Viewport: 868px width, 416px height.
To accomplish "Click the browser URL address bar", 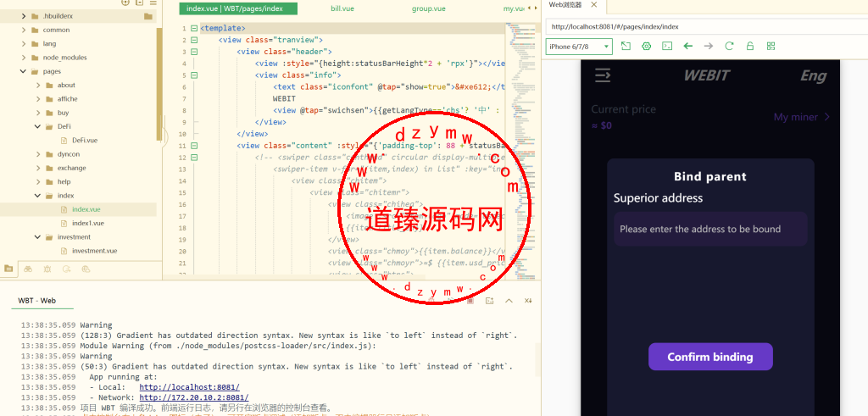I will [706, 26].
